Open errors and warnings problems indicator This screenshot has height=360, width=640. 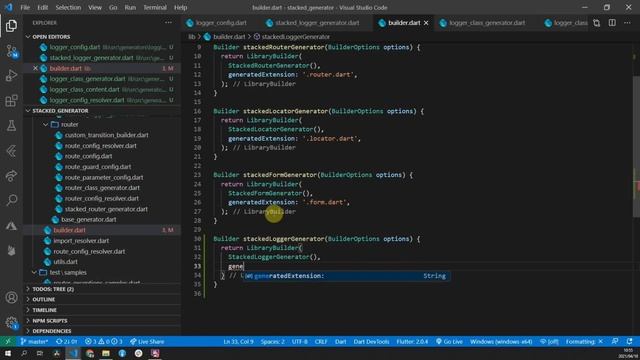[103, 341]
